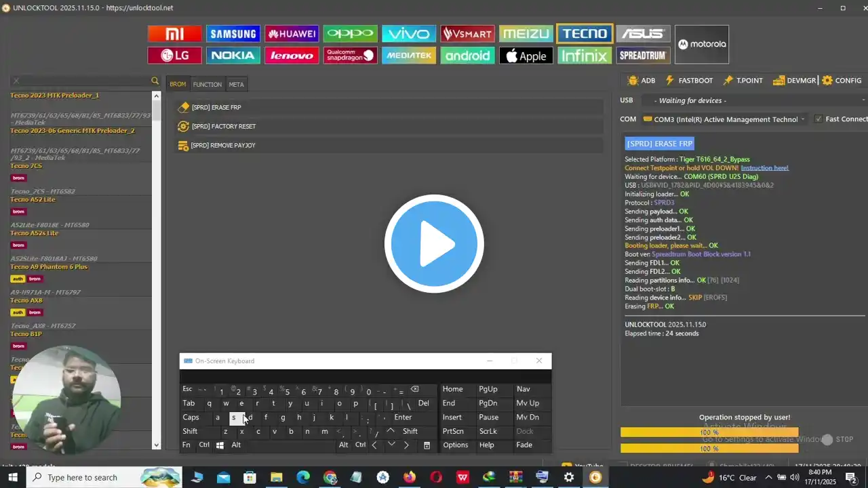The width and height of the screenshot is (868, 488).
Task: Open the ADB tool
Action: point(642,81)
